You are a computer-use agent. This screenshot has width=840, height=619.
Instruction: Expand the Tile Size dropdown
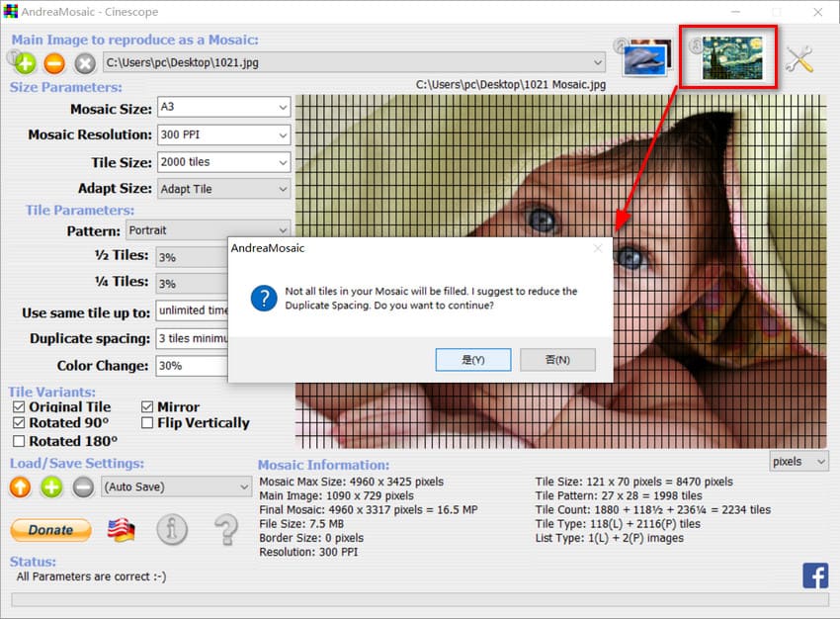[x=224, y=162]
